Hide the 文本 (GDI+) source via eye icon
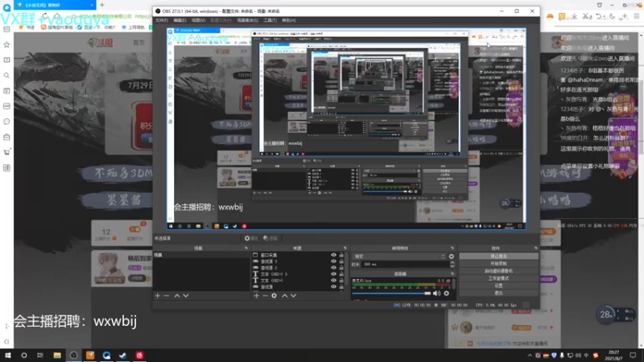 click(333, 280)
